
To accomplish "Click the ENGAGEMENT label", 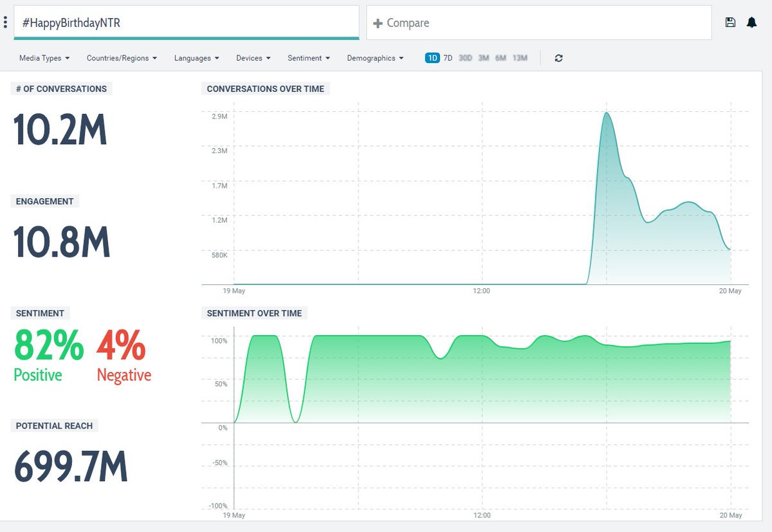I will tap(45, 201).
